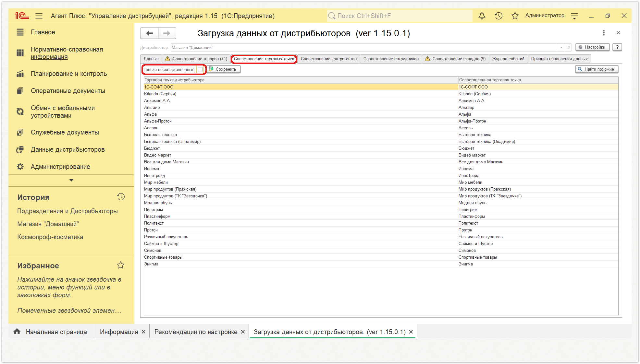Click the История panel clock icon
This screenshot has height=364, width=640.
point(121,197)
